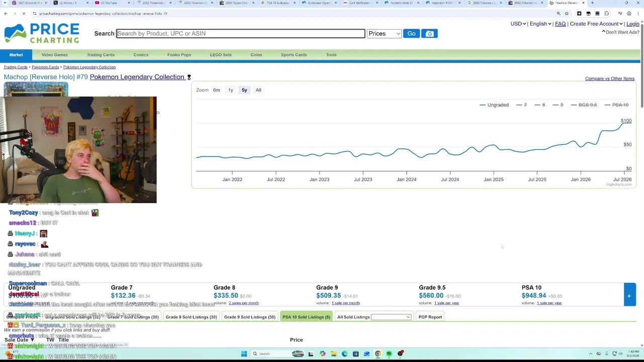Click Pokemon Cards breadcrumb link

coord(45,67)
